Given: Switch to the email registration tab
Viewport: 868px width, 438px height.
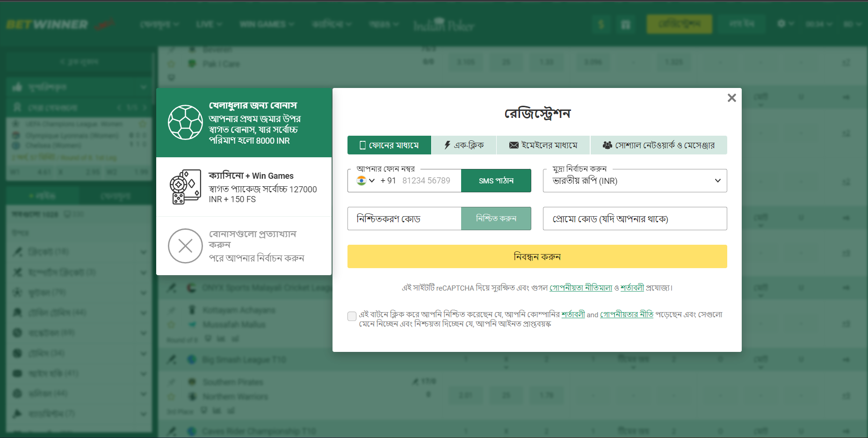Looking at the screenshot, I should (543, 145).
